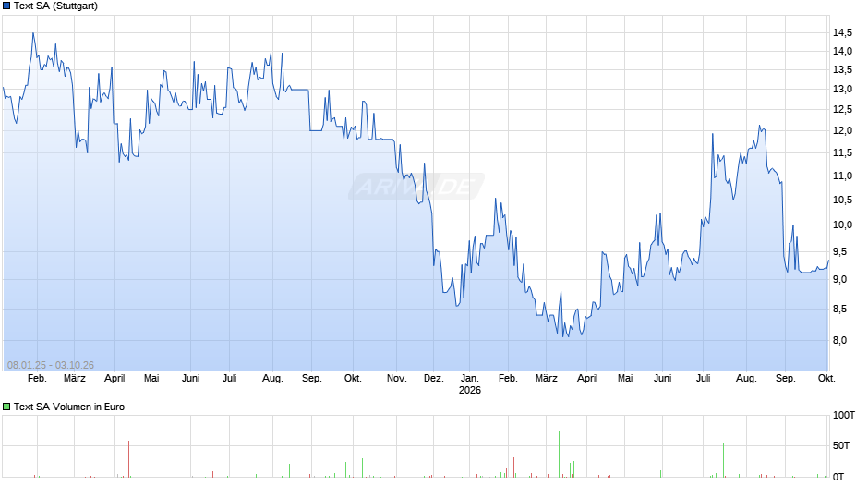Click the blue legend square for Text SA
Image resolution: width=868 pixels, height=486 pixels.
point(6,6)
